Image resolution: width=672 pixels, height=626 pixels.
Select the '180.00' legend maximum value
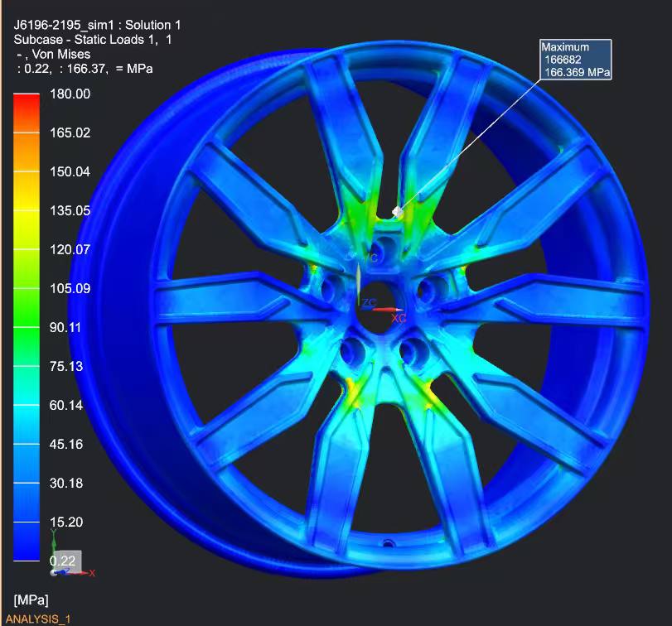[70, 94]
